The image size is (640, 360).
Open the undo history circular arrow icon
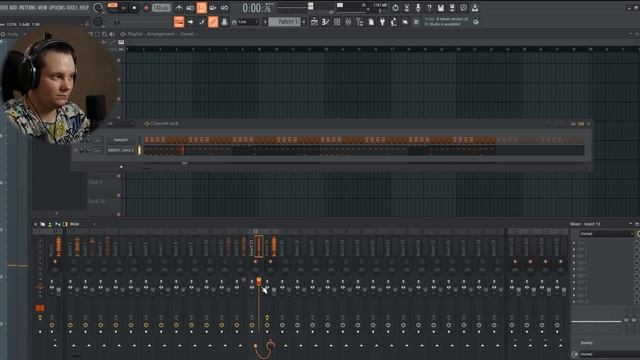pyautogui.click(x=395, y=8)
